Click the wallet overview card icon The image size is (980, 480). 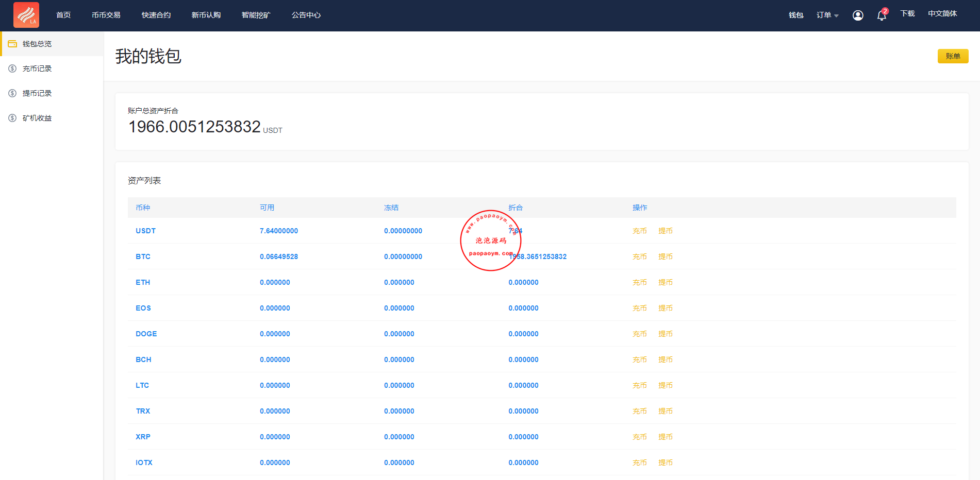coord(12,44)
